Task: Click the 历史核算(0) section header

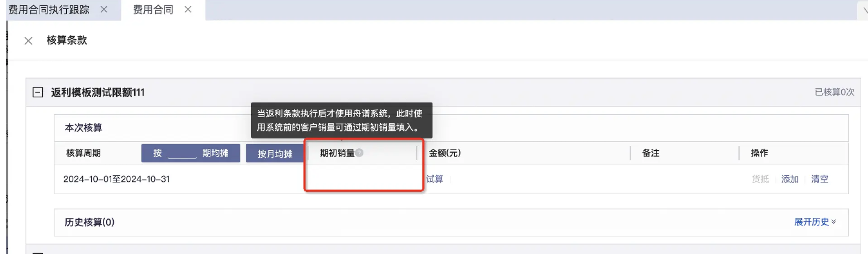Action: (89, 222)
